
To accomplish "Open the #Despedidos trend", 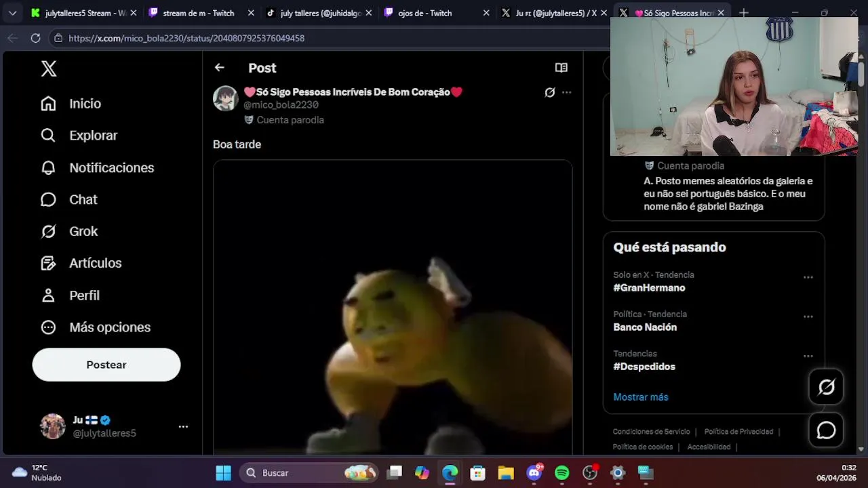I will pos(644,367).
